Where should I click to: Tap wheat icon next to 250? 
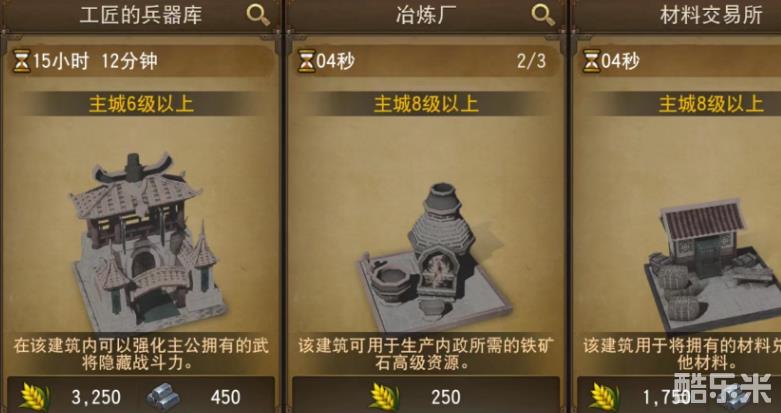pyautogui.click(x=384, y=397)
